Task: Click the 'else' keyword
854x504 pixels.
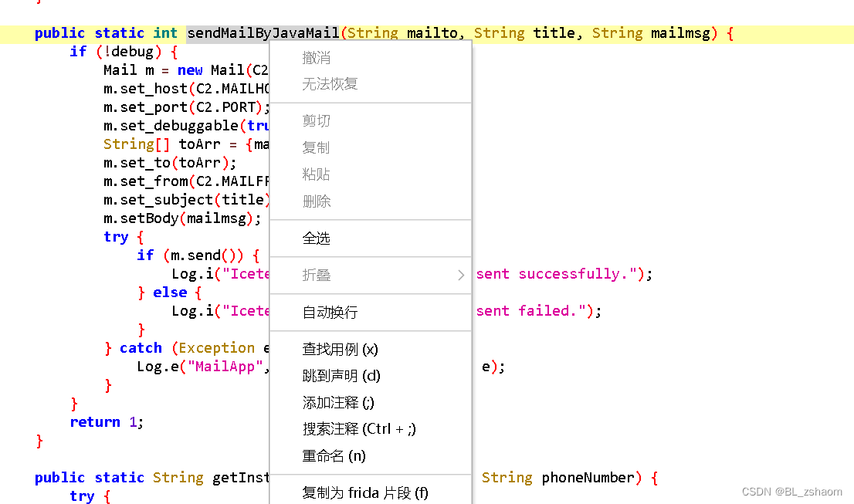Action: pyautogui.click(x=170, y=293)
